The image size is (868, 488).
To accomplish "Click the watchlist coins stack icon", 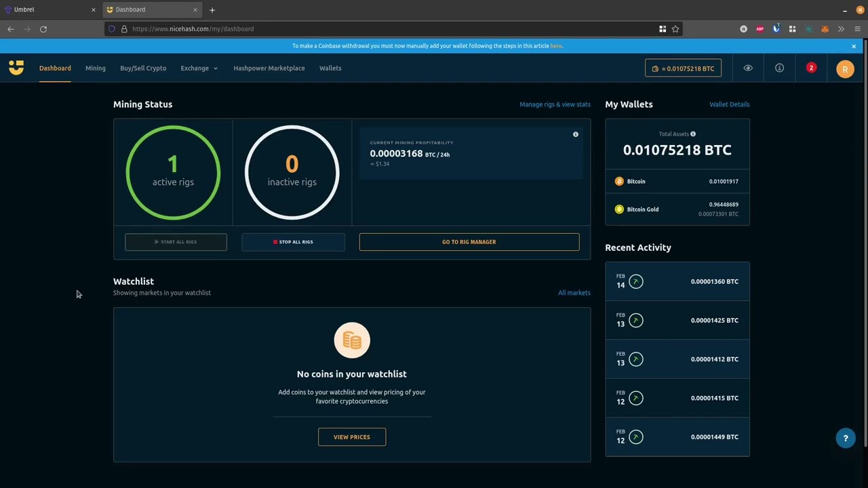I will click(x=352, y=340).
